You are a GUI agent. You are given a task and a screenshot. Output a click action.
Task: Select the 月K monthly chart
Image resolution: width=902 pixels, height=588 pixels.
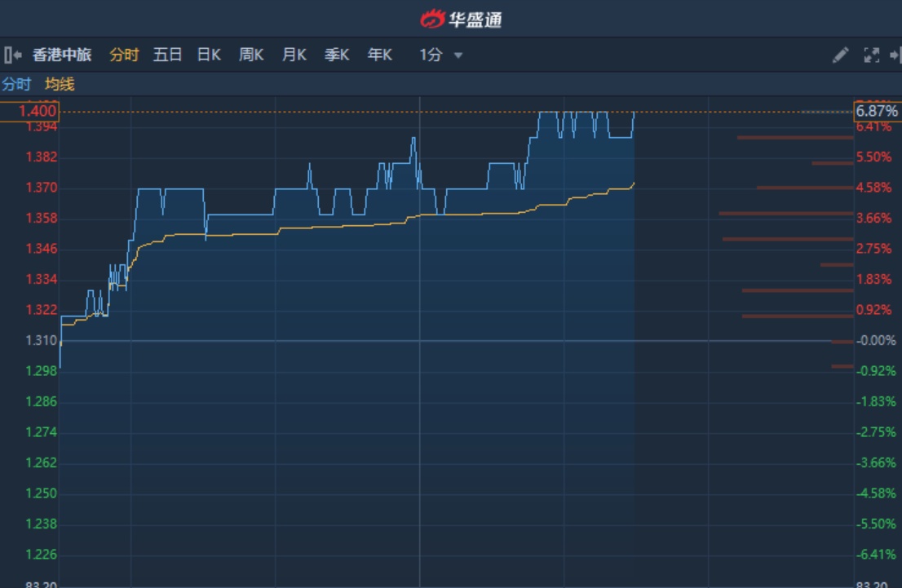click(294, 55)
